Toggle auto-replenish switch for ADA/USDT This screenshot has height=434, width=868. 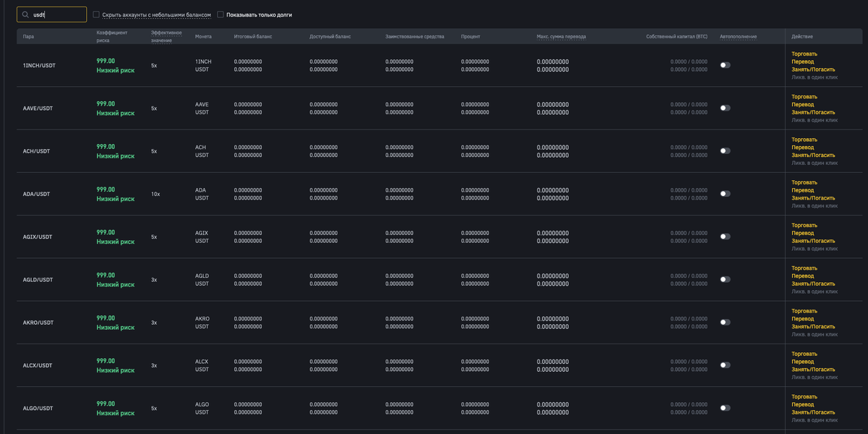coord(725,194)
